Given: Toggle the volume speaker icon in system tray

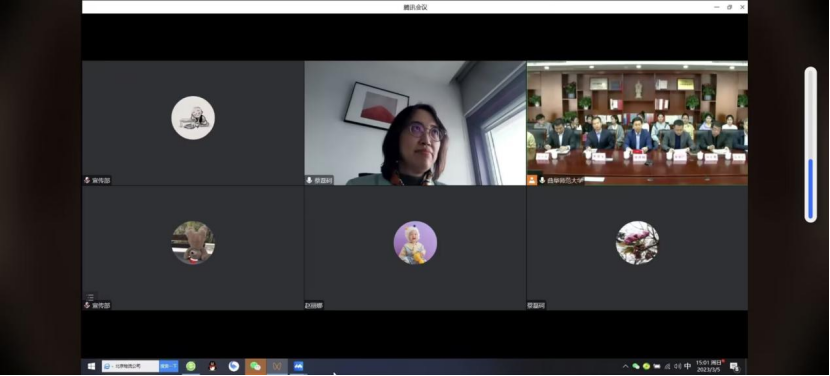Looking at the screenshot, I should [x=677, y=366].
